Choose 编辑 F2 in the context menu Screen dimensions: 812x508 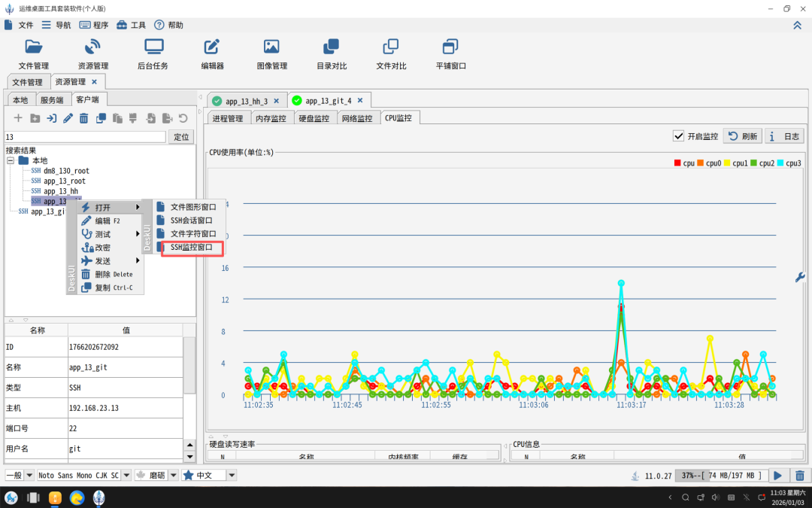coord(110,221)
